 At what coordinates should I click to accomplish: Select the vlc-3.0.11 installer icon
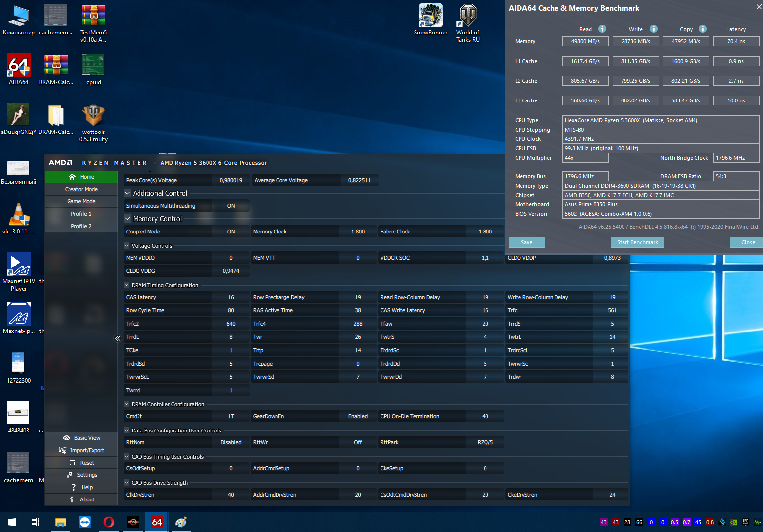tap(19, 219)
